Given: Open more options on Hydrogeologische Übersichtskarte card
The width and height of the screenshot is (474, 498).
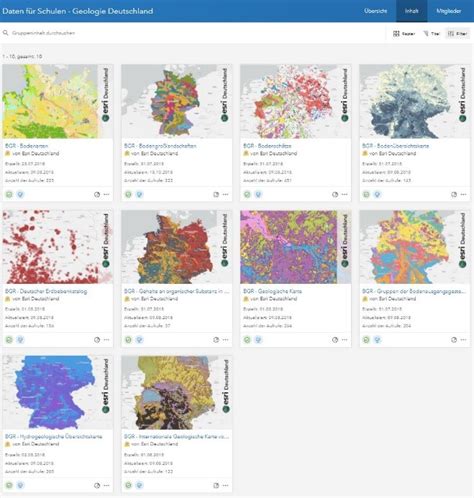Looking at the screenshot, I should pyautogui.click(x=107, y=485).
